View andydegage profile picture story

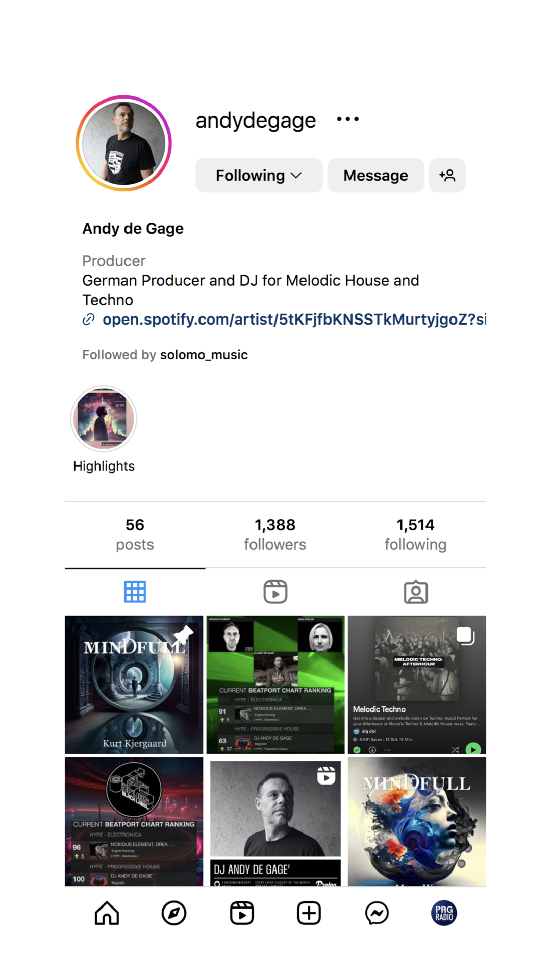tap(123, 143)
